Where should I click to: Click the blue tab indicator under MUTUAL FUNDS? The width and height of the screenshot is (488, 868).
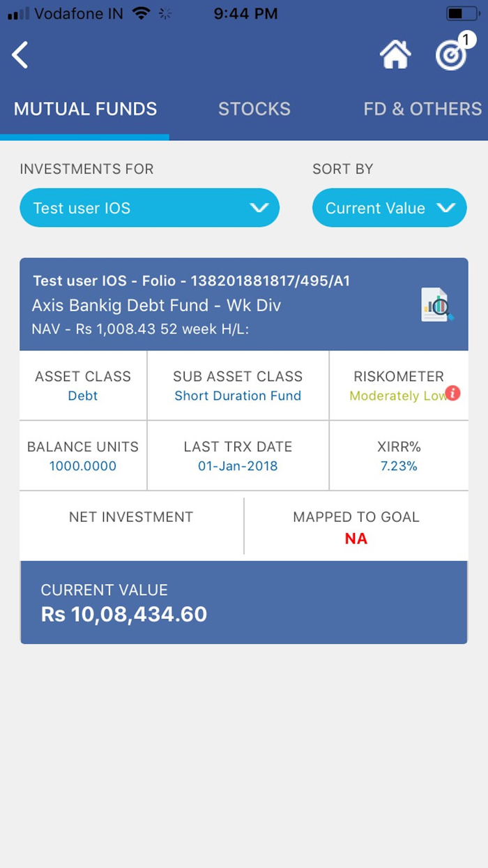coord(85,137)
